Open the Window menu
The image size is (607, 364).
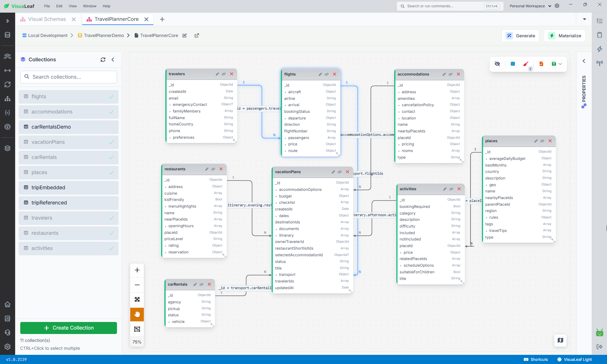[x=90, y=6]
